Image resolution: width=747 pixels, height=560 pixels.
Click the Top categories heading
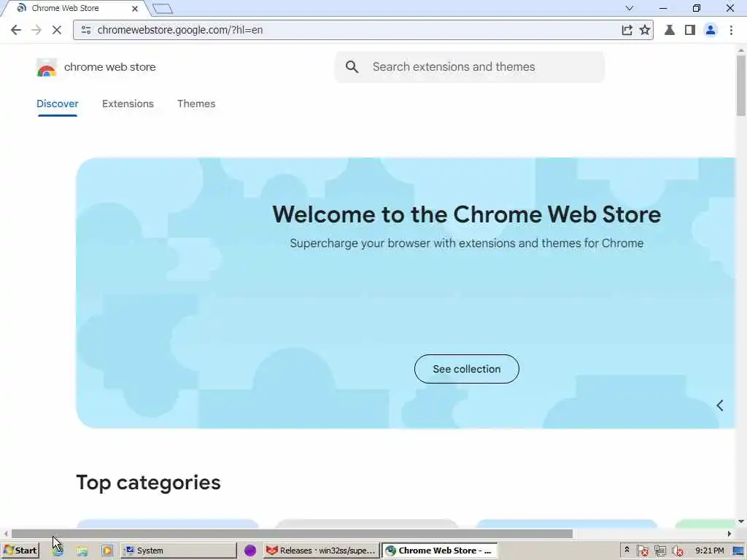(x=148, y=483)
